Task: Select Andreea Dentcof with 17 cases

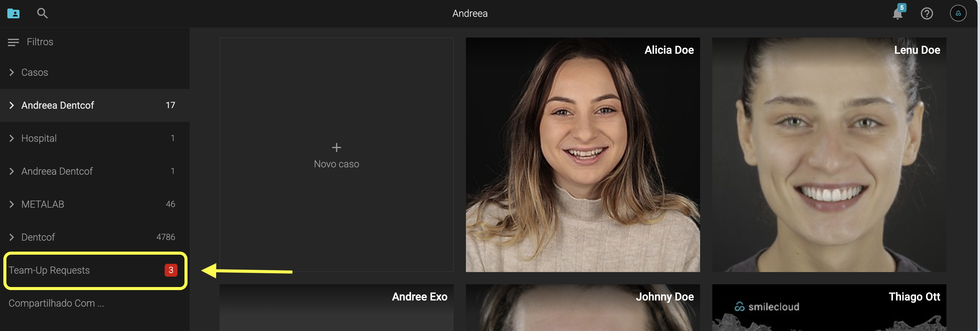Action: (58, 106)
